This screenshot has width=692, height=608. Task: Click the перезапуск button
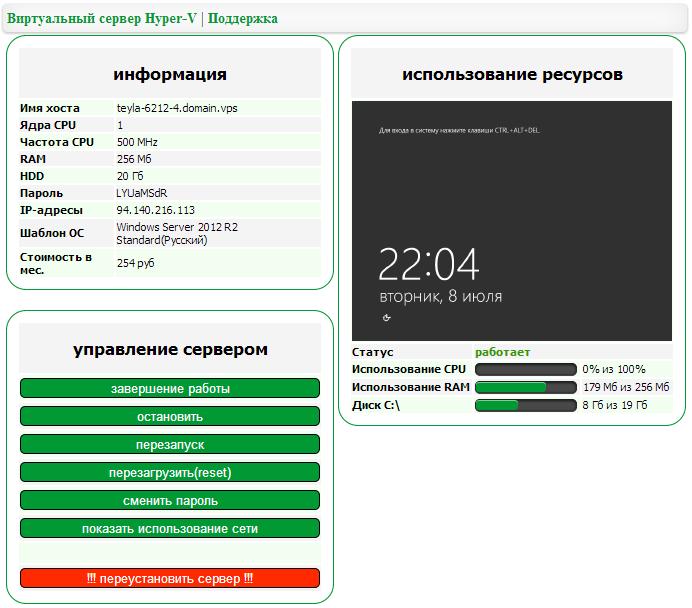coord(170,444)
